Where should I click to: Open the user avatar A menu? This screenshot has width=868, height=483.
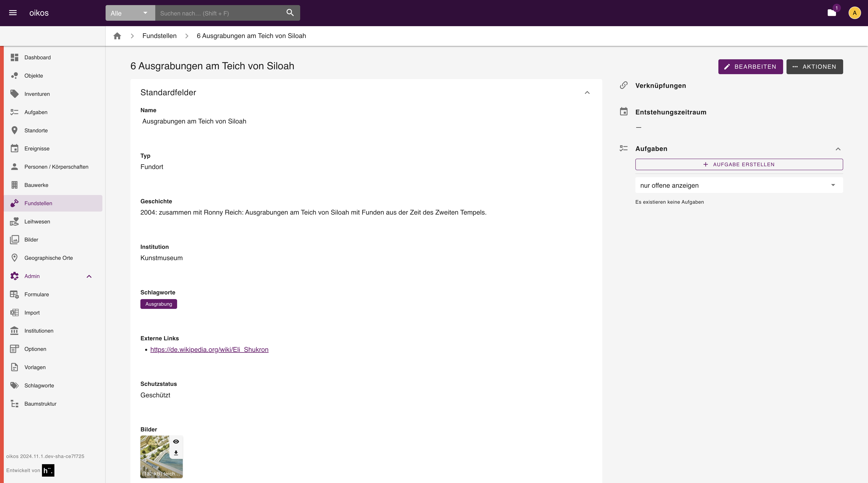pos(854,13)
